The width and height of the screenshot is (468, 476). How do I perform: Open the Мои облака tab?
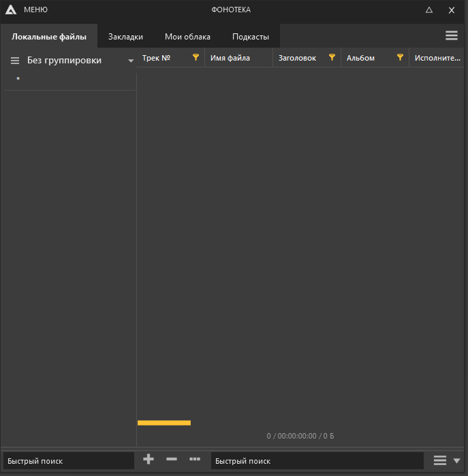click(187, 37)
